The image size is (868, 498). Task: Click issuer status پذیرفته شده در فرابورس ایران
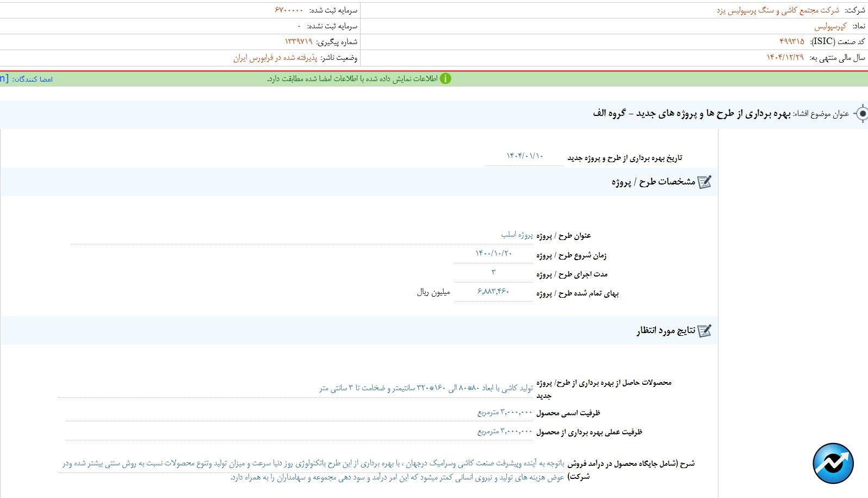click(x=275, y=58)
